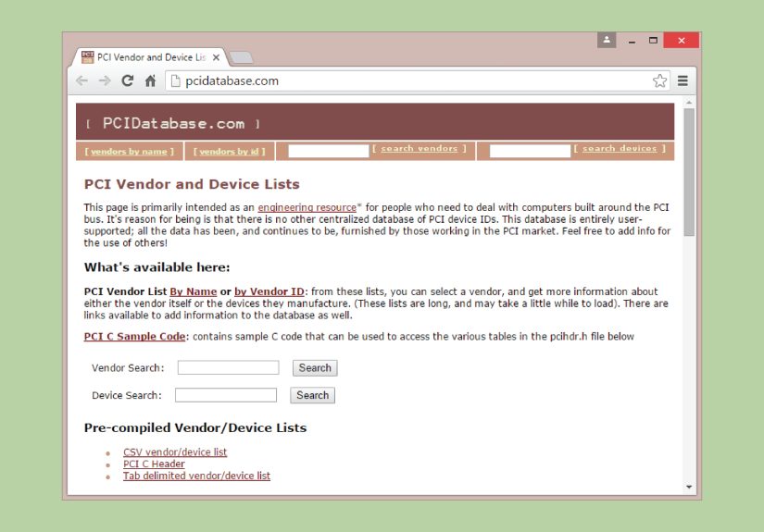Click the page scrollbar up arrow
The width and height of the screenshot is (764, 532).
(689, 103)
